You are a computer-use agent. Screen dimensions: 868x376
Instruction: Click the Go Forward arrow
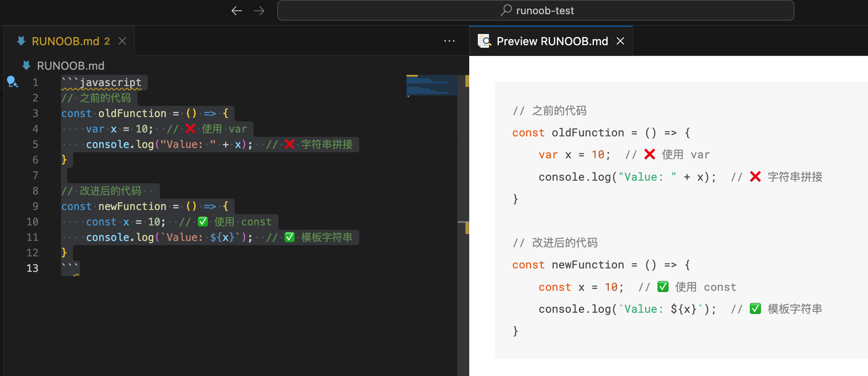(259, 11)
